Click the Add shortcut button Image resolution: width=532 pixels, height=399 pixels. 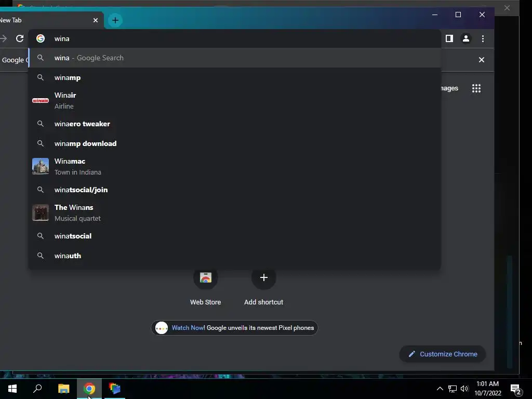[x=263, y=287]
